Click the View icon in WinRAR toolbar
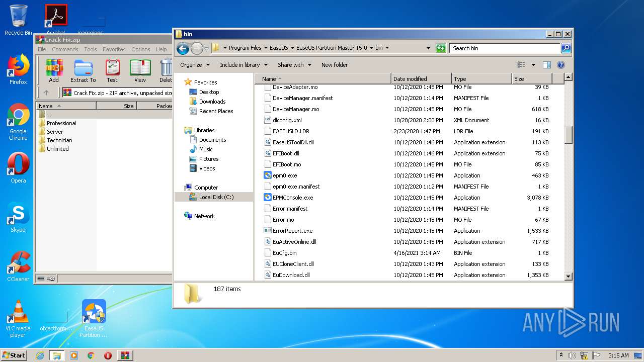The image size is (644, 362). coord(140,71)
